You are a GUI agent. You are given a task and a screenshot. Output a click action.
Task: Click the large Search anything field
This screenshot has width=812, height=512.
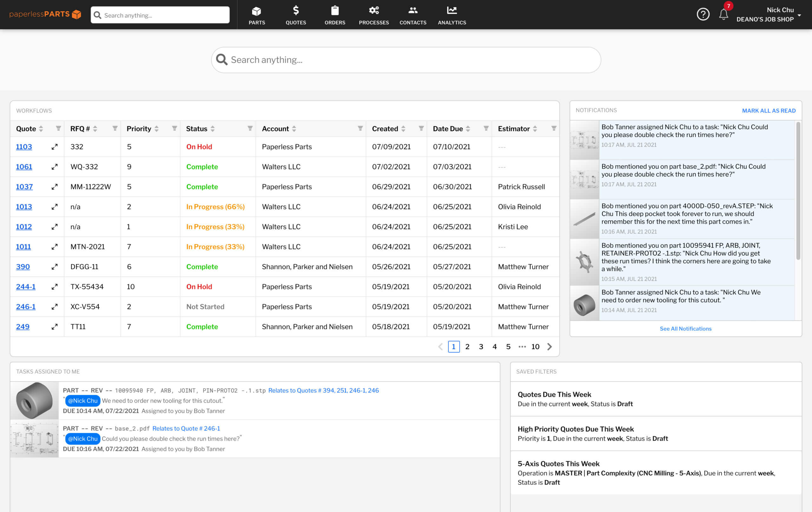click(x=406, y=60)
